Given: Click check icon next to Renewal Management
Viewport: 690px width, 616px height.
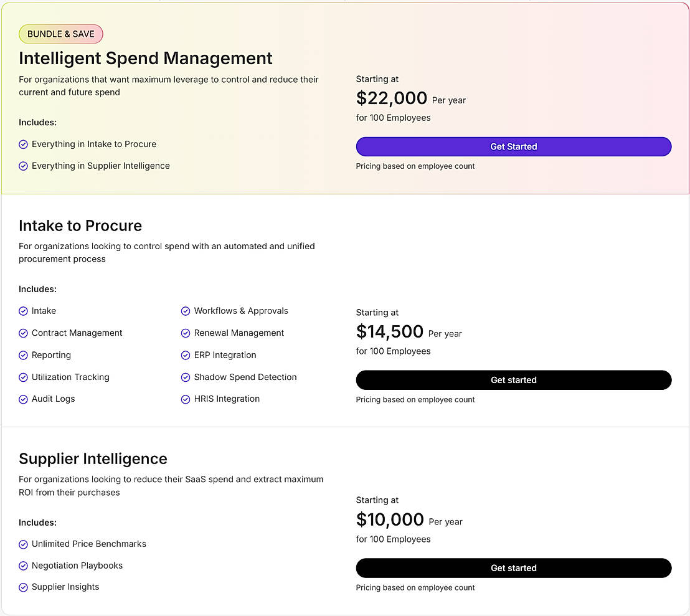Looking at the screenshot, I should pos(186,333).
